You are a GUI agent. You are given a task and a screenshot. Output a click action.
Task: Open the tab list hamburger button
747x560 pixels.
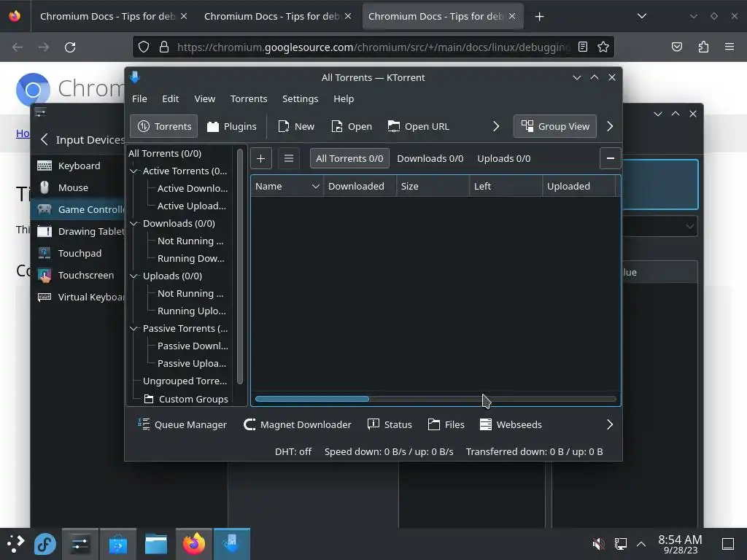[x=289, y=158]
